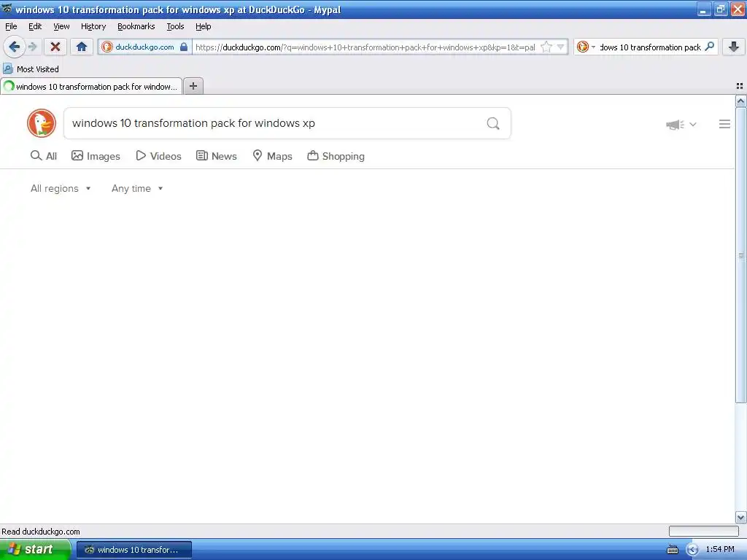This screenshot has height=560, width=747.
Task: Open the DuckDuckGo hamburger side menu
Action: 724,124
